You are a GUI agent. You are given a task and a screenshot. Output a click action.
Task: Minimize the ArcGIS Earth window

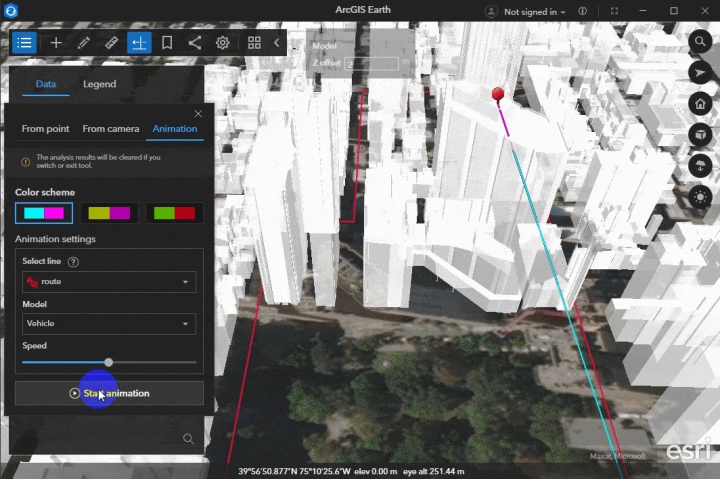(642, 11)
